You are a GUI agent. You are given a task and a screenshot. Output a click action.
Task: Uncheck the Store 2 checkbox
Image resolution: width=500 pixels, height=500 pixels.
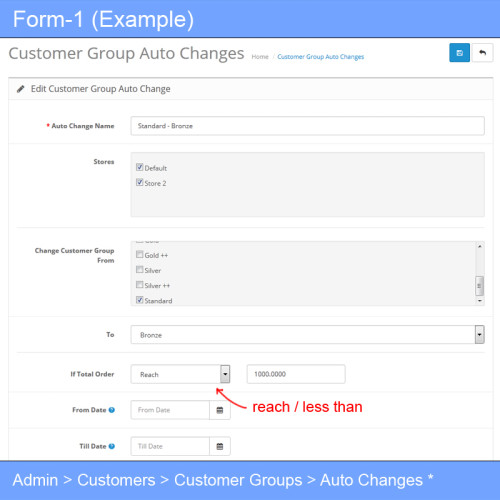tap(140, 182)
